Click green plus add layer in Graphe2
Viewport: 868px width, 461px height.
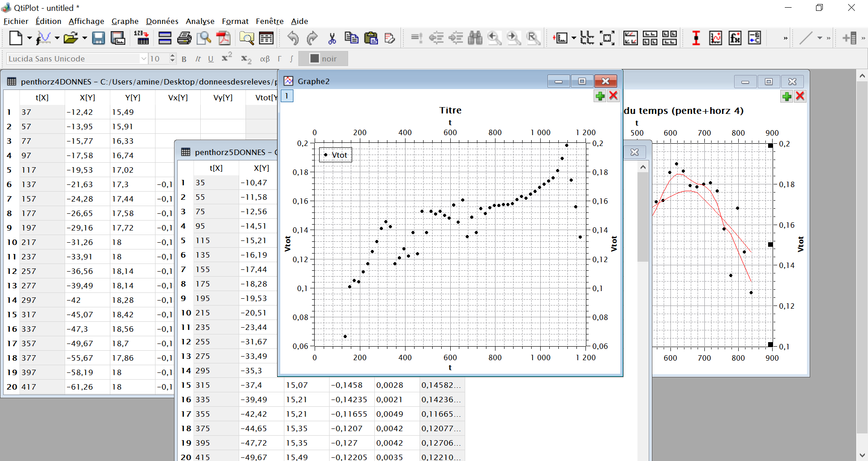tap(600, 96)
